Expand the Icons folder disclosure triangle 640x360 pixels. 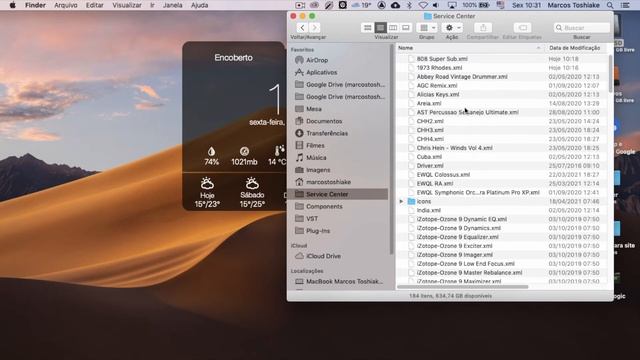pos(401,202)
